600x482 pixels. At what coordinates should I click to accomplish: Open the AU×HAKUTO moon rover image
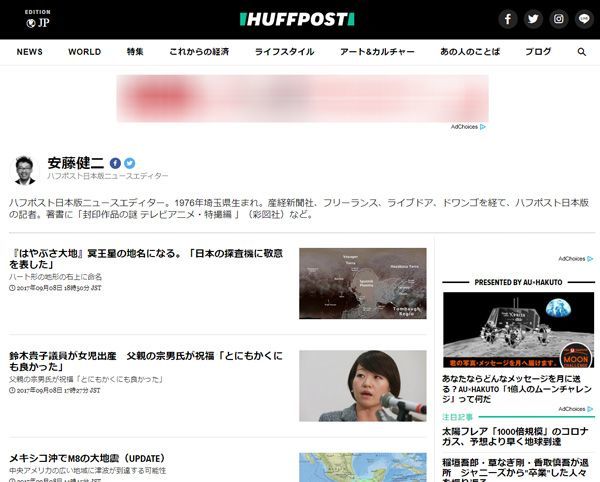point(518,330)
